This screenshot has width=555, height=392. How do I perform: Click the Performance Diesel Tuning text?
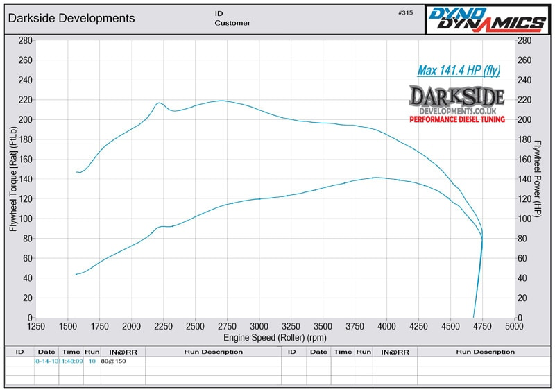pos(457,119)
